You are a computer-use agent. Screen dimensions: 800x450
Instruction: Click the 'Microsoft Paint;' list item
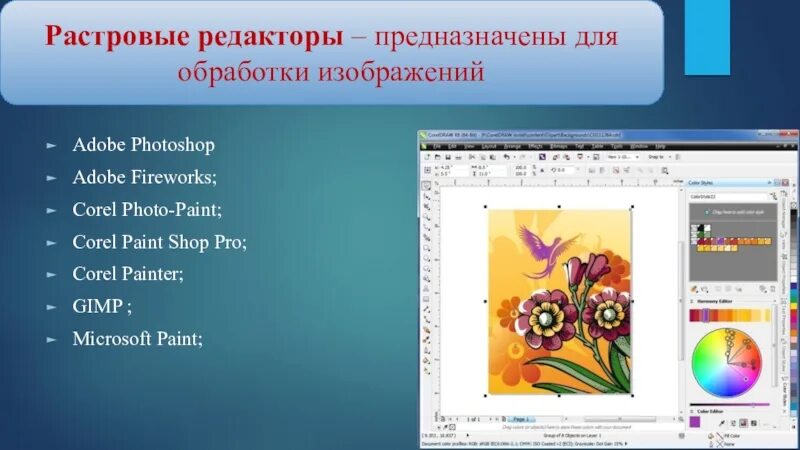pyautogui.click(x=137, y=339)
